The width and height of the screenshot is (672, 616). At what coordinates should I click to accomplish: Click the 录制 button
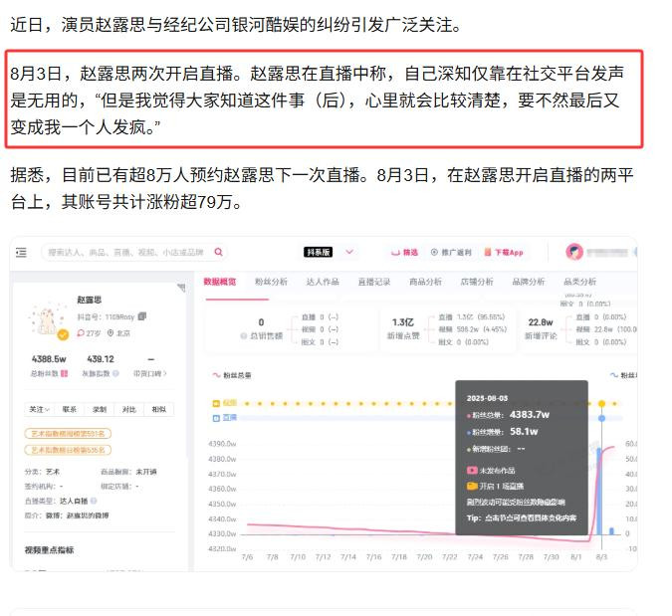pyautogui.click(x=99, y=409)
